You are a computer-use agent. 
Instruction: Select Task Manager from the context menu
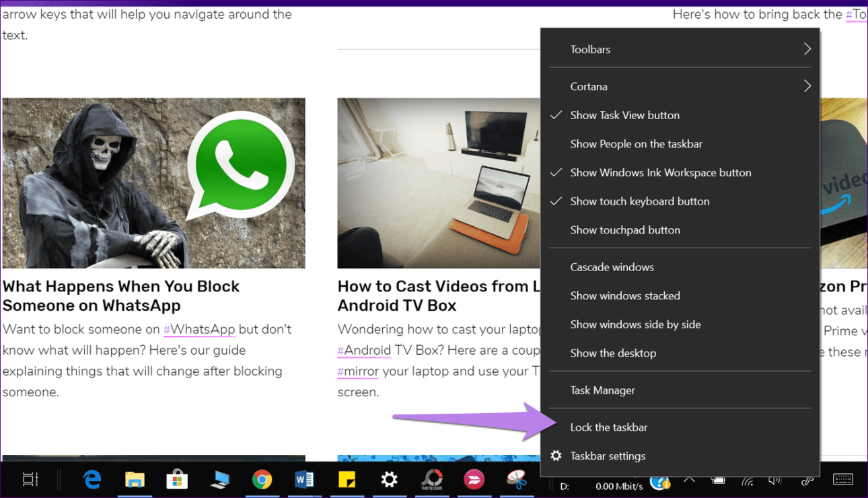[x=602, y=390]
